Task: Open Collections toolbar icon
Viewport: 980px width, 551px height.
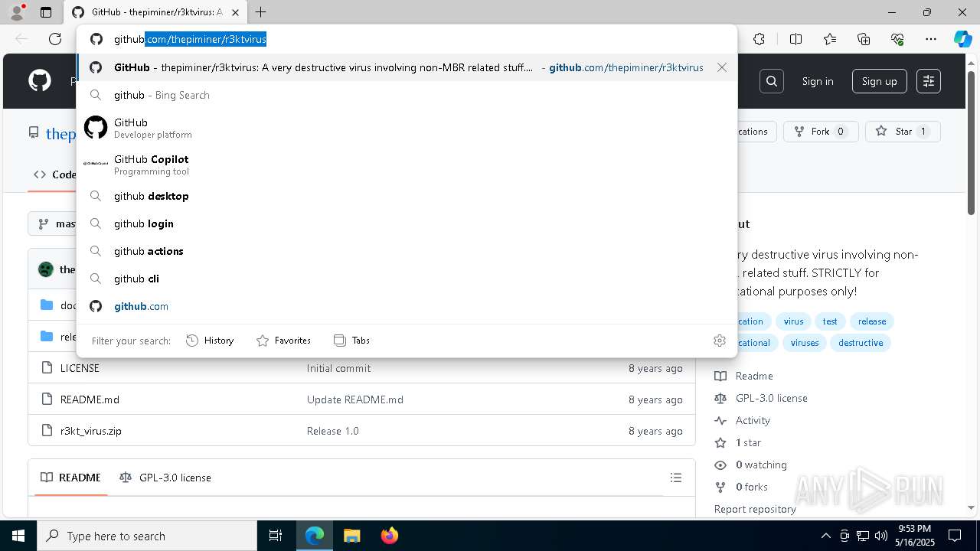Action: 864,39
